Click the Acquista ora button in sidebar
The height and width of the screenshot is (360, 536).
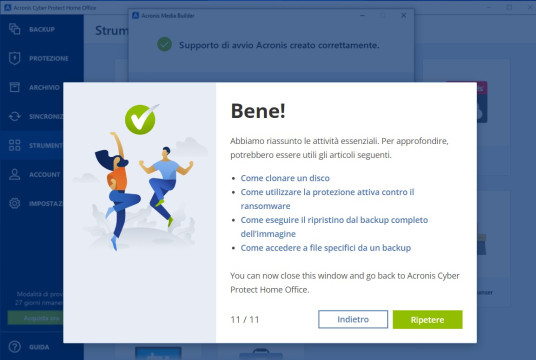(35, 318)
